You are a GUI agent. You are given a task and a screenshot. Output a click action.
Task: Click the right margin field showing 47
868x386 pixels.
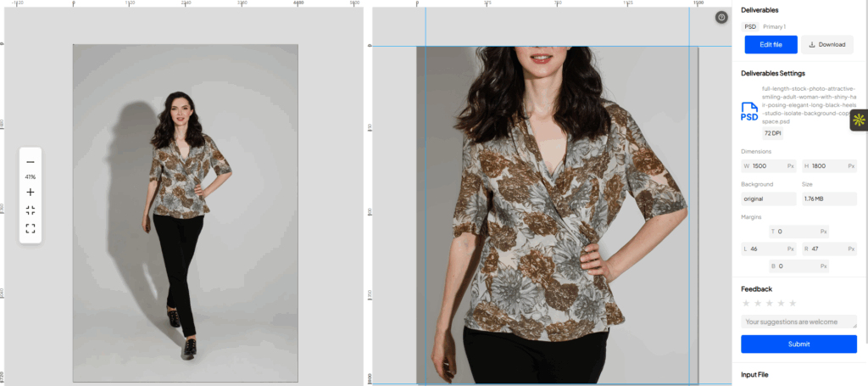(x=829, y=249)
